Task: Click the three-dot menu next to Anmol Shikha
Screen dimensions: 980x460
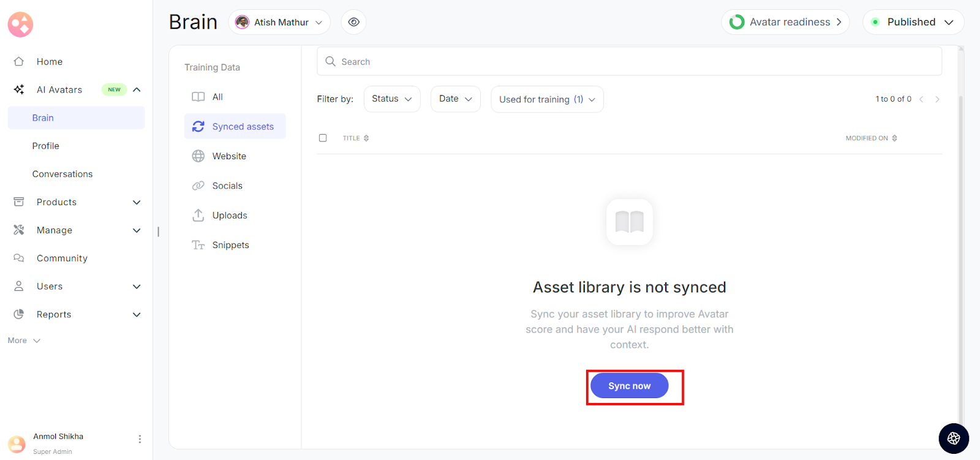Action: (x=140, y=439)
